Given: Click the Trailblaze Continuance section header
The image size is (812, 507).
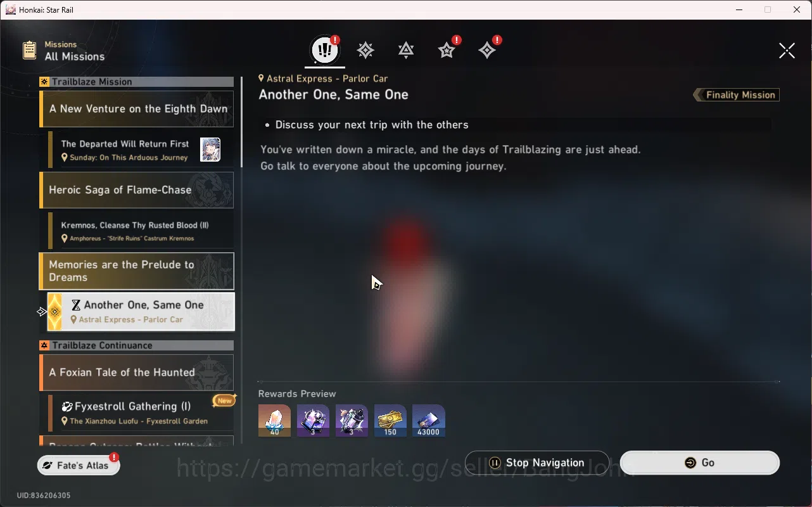Looking at the screenshot, I should point(137,345).
